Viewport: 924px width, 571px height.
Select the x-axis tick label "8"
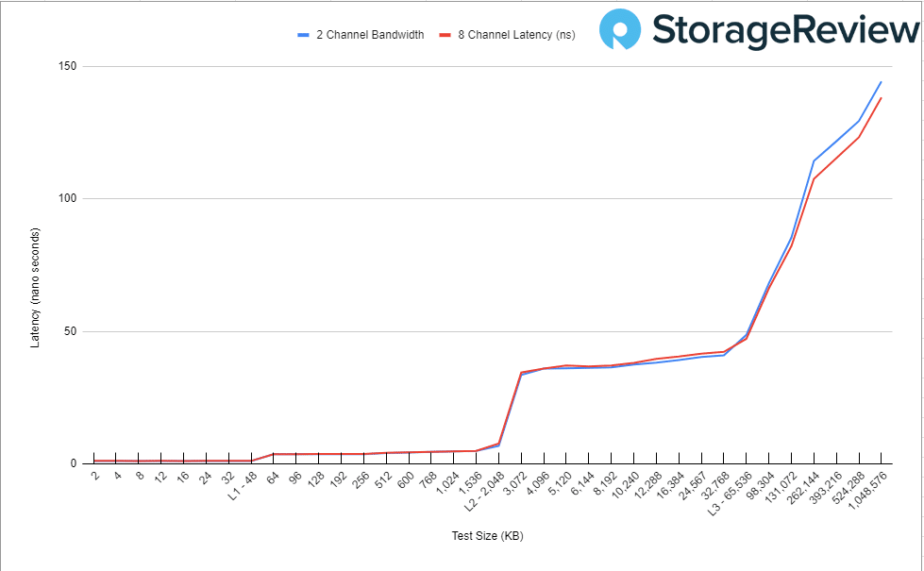click(x=141, y=476)
